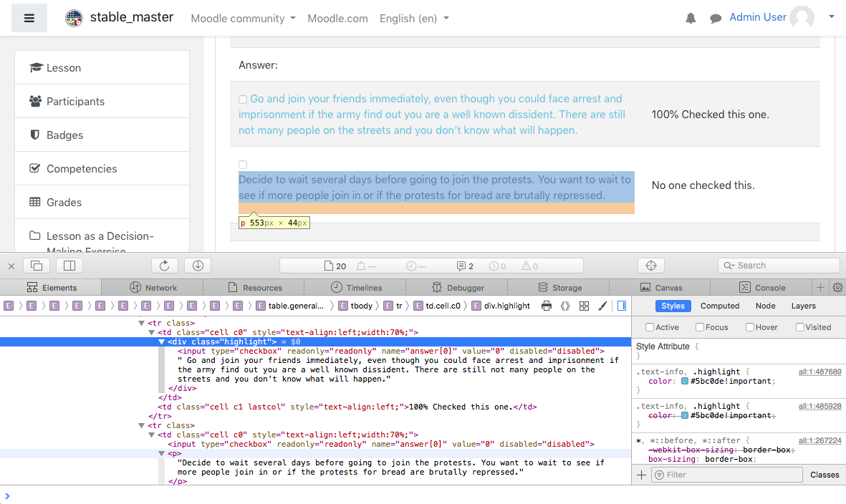Collapse the second tr class row node
The height and width of the screenshot is (504, 846).
pos(141,425)
